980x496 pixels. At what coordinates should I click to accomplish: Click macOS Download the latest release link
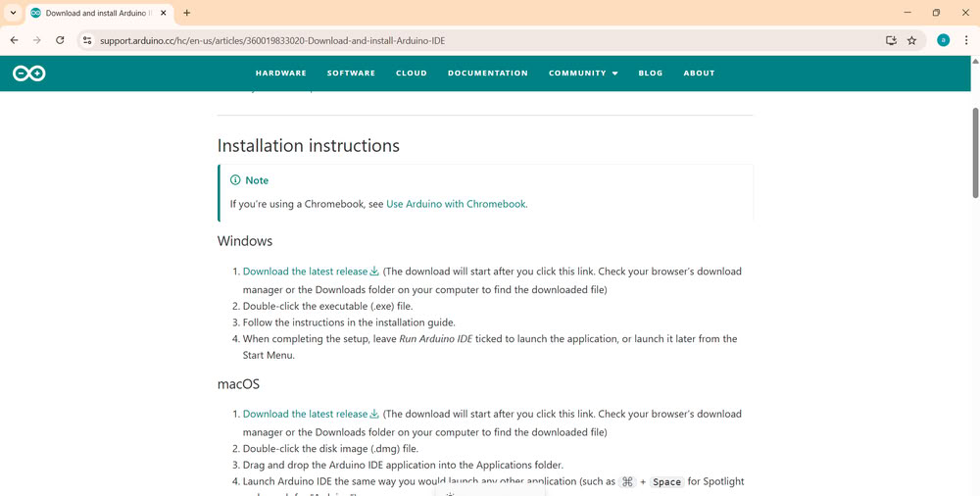311,414
